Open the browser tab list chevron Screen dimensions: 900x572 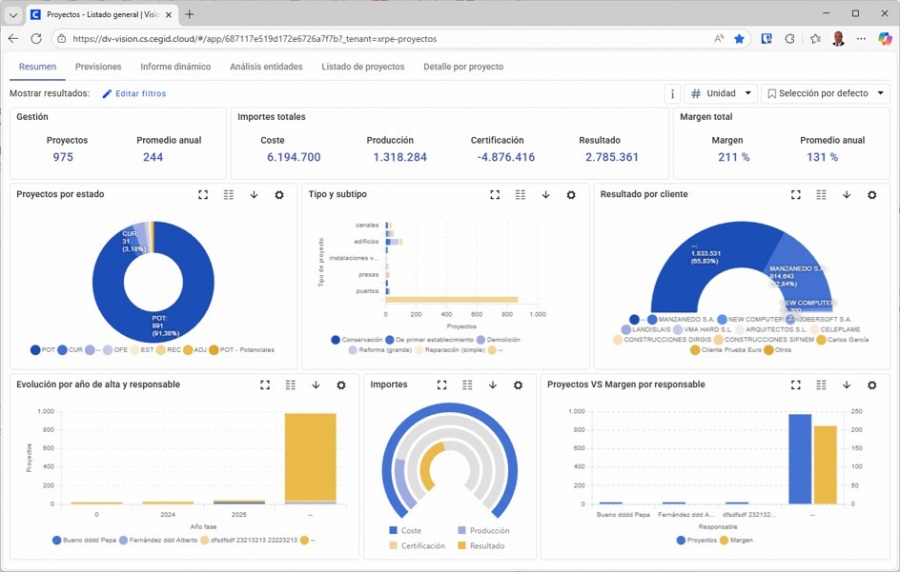(x=14, y=14)
